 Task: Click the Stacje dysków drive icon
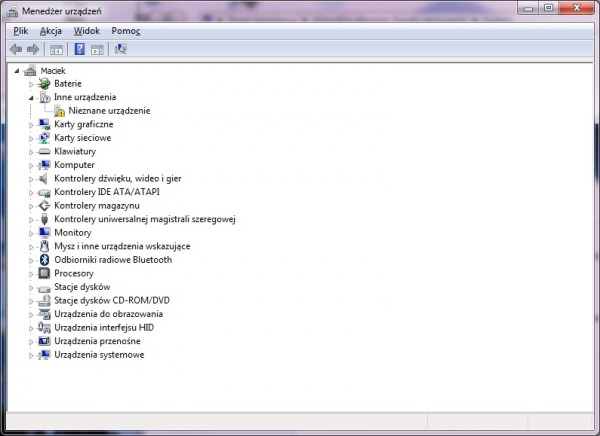point(44,288)
